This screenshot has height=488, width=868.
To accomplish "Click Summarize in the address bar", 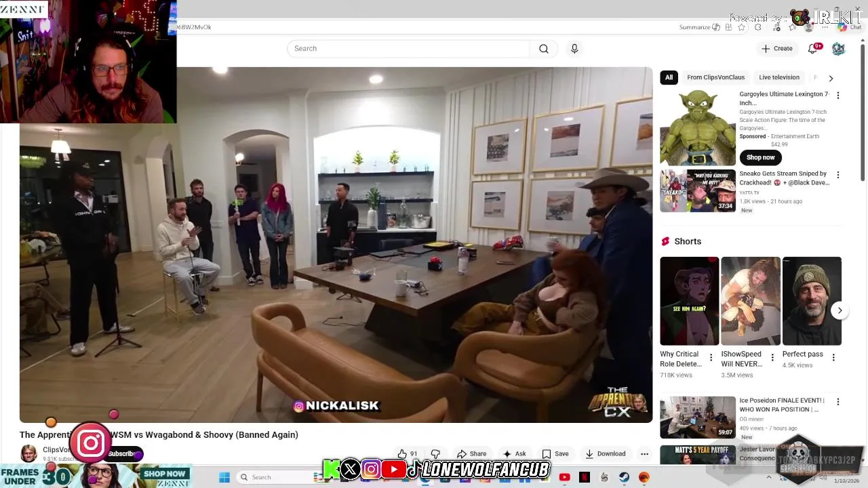I will point(699,28).
